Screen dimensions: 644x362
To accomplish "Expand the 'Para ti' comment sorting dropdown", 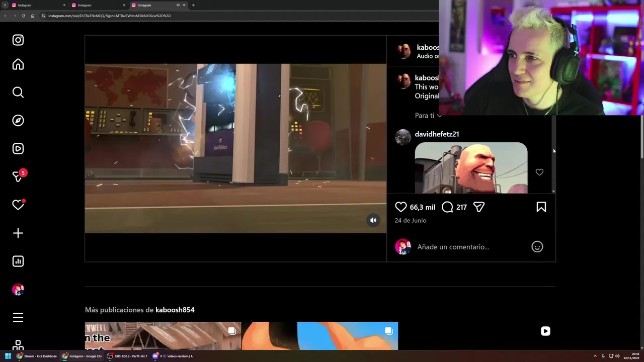I will click(x=428, y=116).
